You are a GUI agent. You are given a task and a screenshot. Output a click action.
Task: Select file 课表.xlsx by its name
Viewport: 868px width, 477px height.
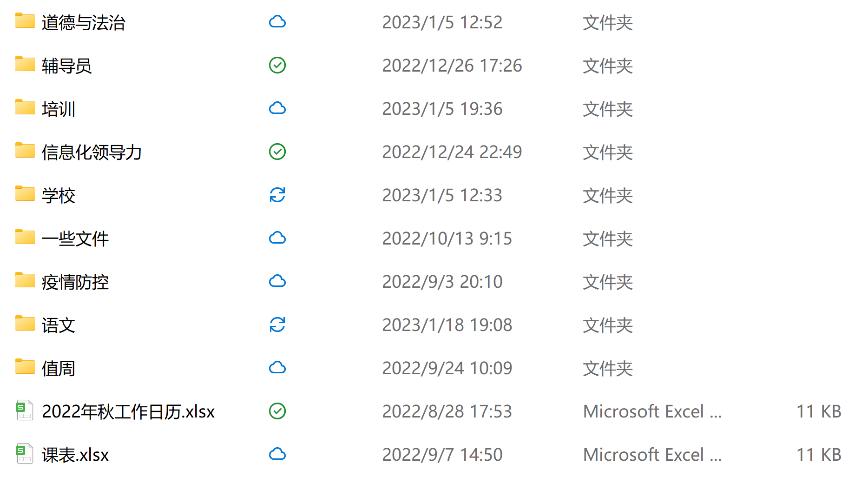coord(75,455)
